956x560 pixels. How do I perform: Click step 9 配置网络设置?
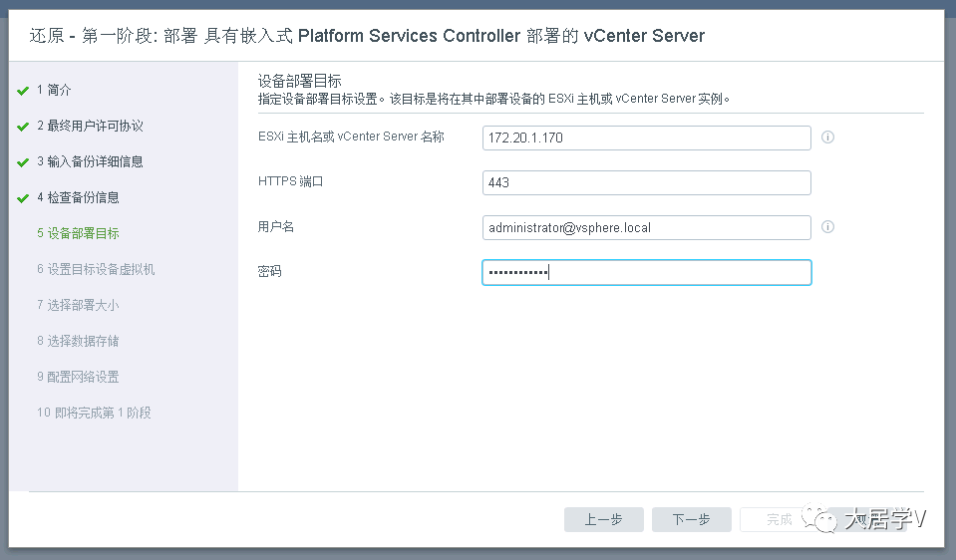coord(78,378)
